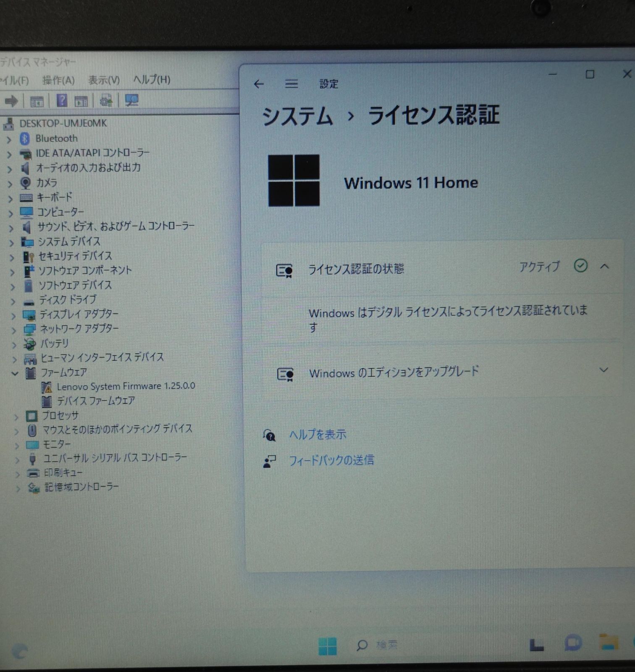Maximize the Settings window
The image size is (635, 672).
[x=590, y=74]
